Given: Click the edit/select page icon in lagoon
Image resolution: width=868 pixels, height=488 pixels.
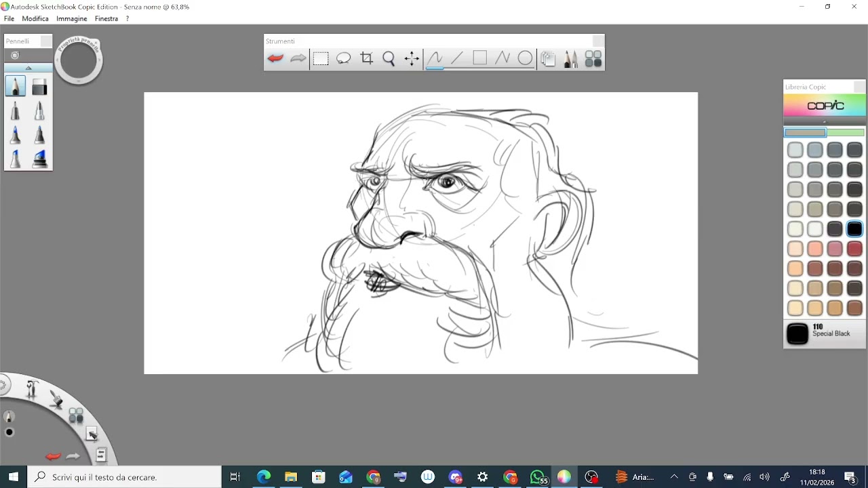Looking at the screenshot, I should coord(92,434).
